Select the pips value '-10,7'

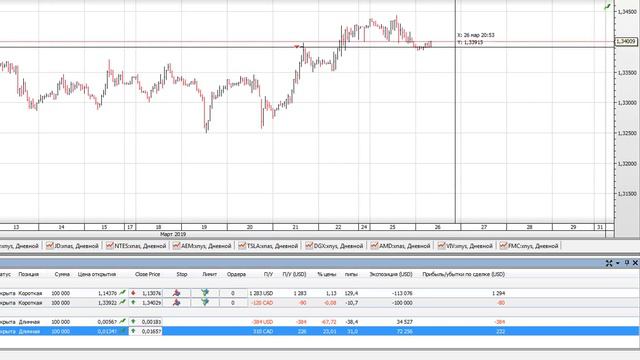[x=351, y=303]
